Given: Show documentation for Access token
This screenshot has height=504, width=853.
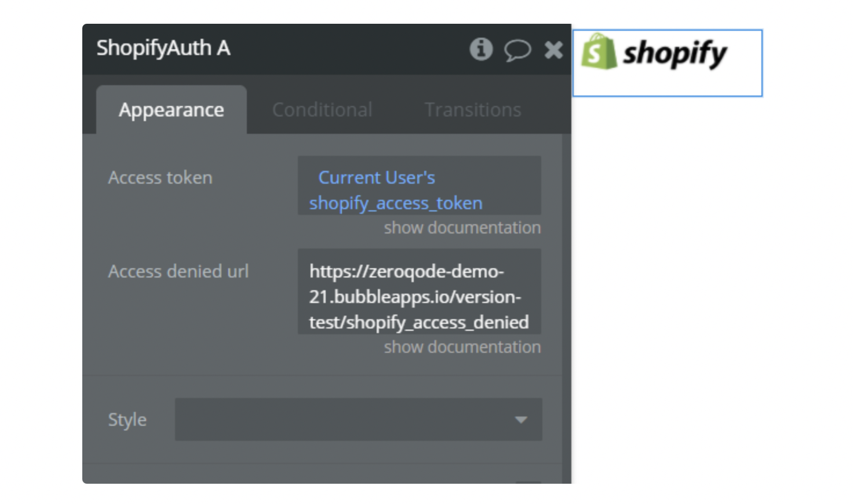Looking at the screenshot, I should tap(462, 228).
